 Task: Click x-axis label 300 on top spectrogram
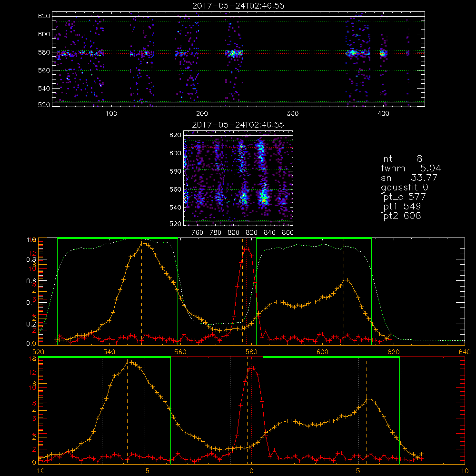point(293,114)
